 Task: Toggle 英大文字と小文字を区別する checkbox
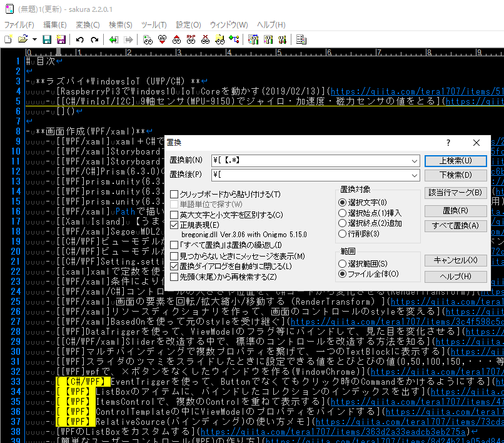174,215
